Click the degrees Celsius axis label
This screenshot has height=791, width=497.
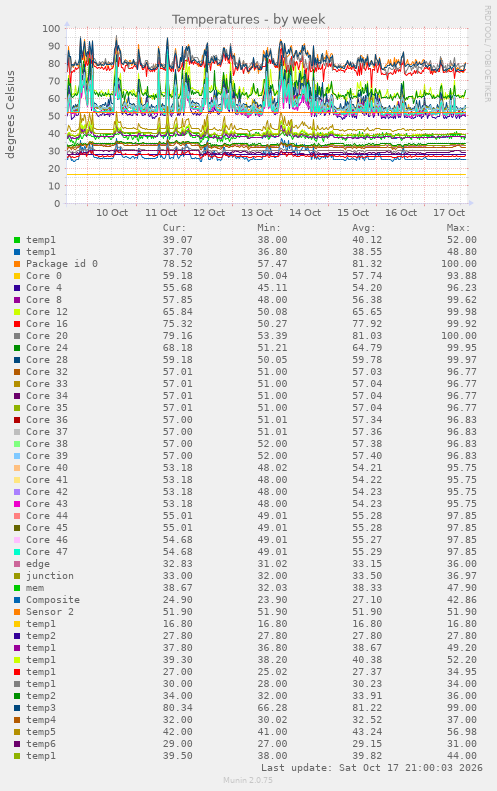click(10, 115)
